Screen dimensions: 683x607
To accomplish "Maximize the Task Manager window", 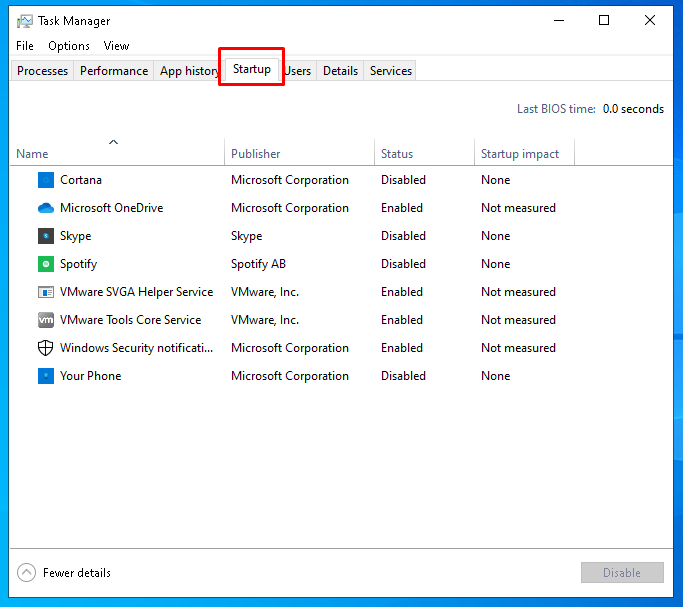I will coord(604,20).
